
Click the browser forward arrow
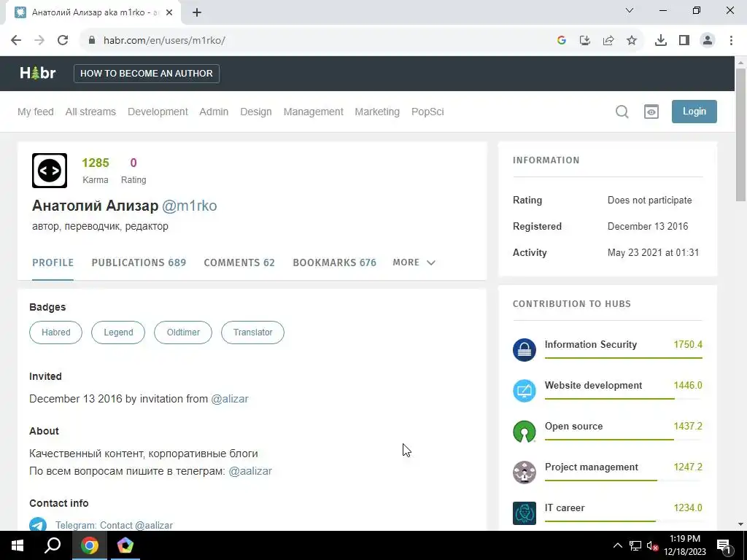pos(39,40)
